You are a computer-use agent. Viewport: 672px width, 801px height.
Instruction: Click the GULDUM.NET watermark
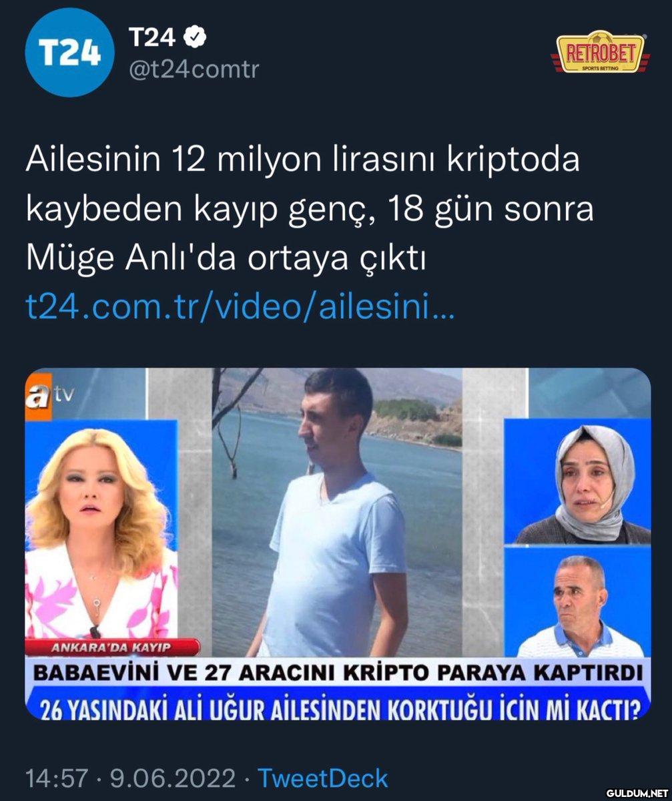(x=635, y=792)
